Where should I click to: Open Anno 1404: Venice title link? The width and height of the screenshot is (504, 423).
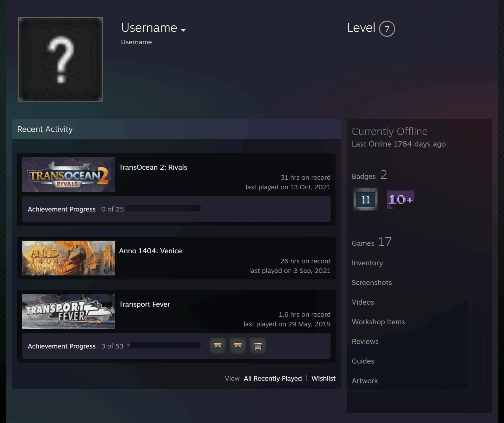pyautogui.click(x=150, y=251)
